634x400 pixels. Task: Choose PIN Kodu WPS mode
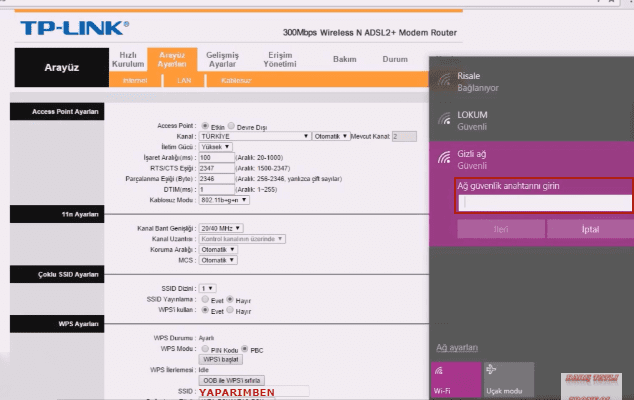[x=205, y=349]
